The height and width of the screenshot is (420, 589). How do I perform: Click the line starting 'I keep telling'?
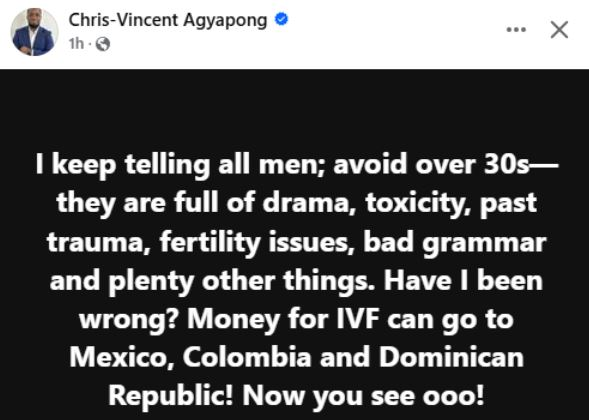point(297,165)
